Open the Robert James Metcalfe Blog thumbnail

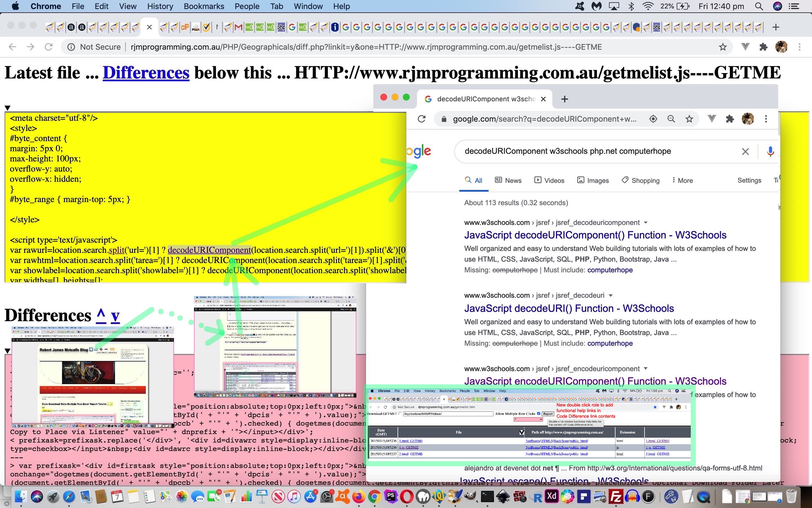(92, 377)
